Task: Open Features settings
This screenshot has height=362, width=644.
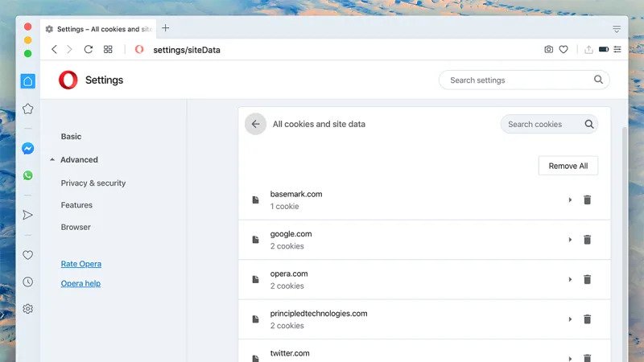Action: (76, 205)
